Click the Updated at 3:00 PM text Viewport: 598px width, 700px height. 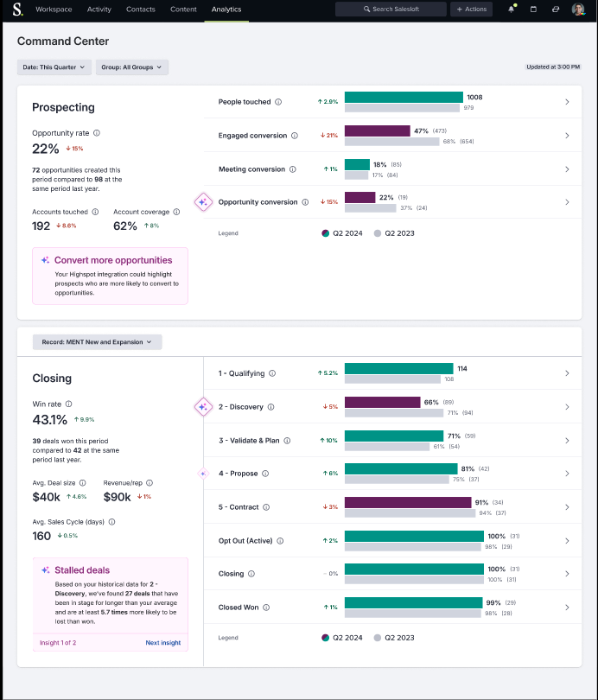[x=553, y=67]
